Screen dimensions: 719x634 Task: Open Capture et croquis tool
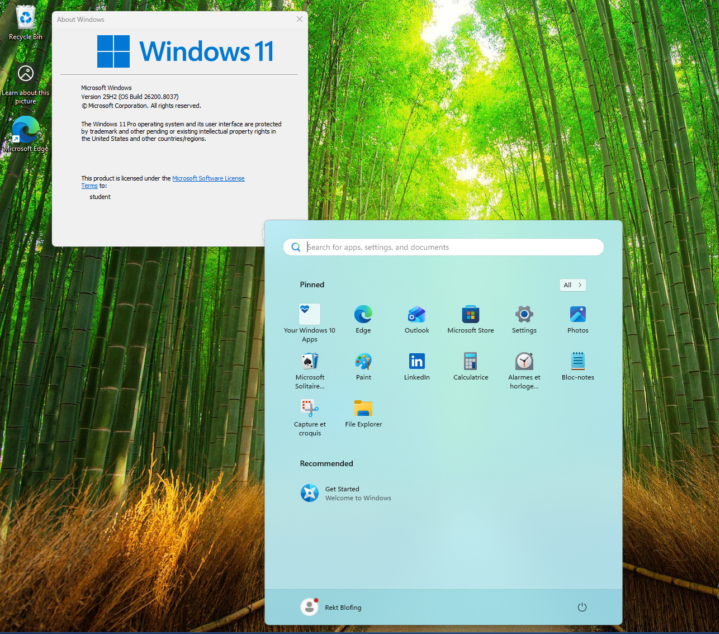click(310, 417)
